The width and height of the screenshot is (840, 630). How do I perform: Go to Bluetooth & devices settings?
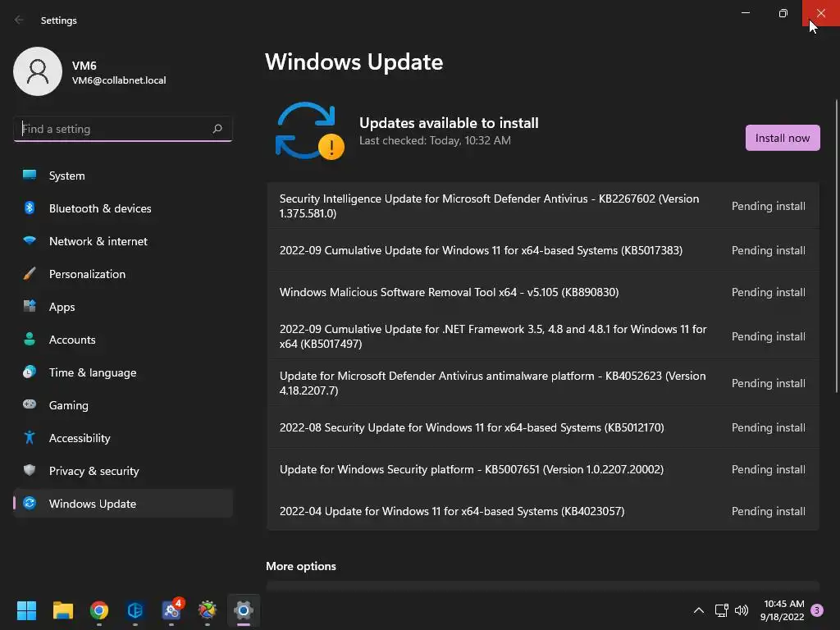point(123,208)
